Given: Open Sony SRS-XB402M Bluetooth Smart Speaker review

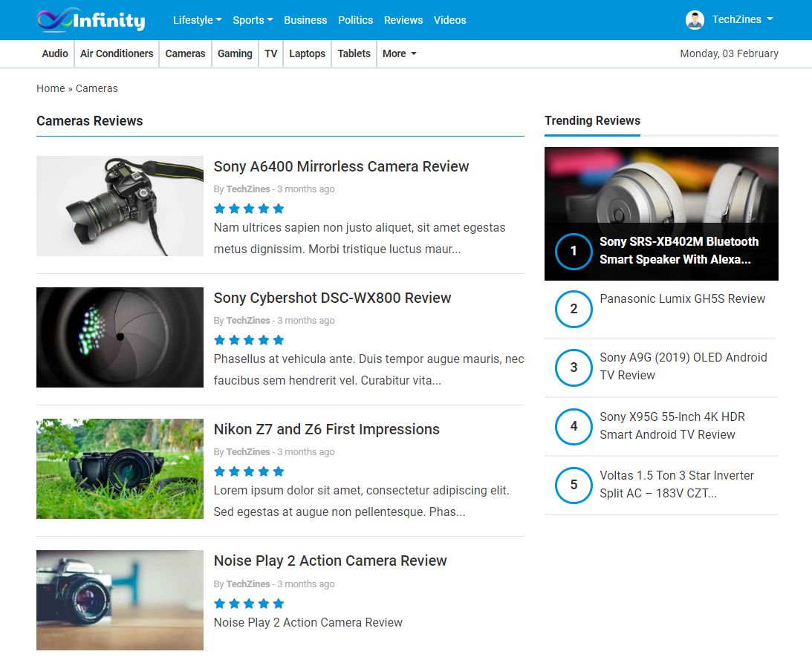Looking at the screenshot, I should (x=679, y=250).
